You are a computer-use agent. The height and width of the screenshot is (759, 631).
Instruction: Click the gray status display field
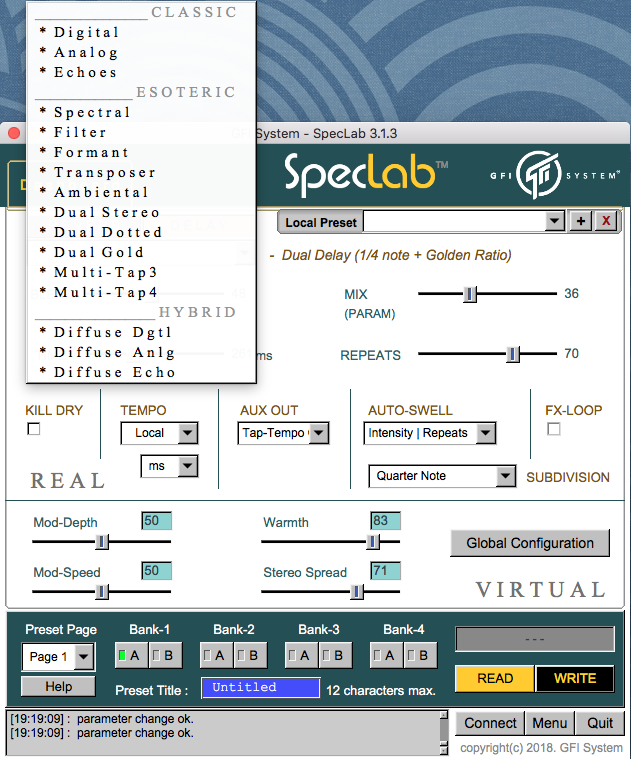535,639
